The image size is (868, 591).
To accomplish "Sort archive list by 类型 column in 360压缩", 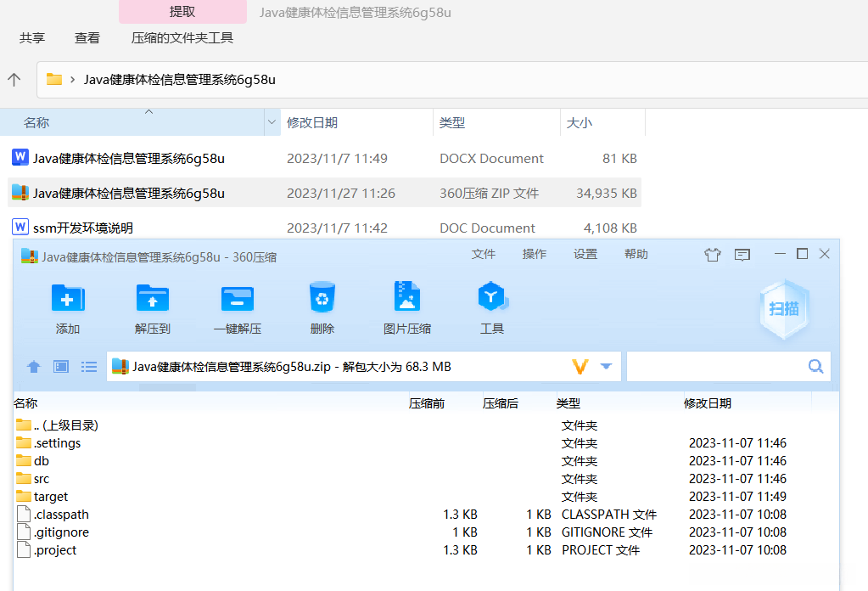I will [568, 403].
